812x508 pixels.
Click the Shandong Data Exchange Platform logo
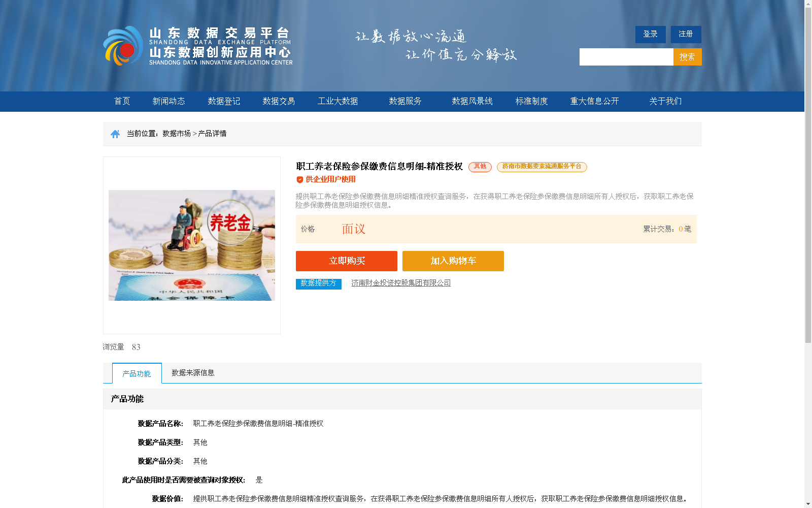(x=198, y=46)
